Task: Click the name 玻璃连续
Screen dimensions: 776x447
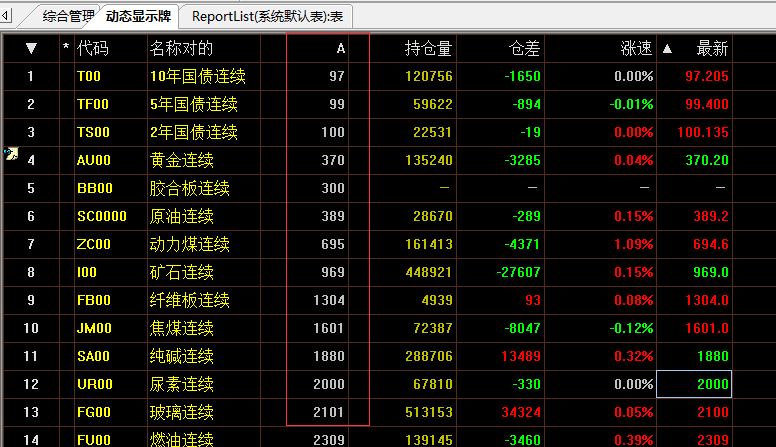Action: coord(182,412)
